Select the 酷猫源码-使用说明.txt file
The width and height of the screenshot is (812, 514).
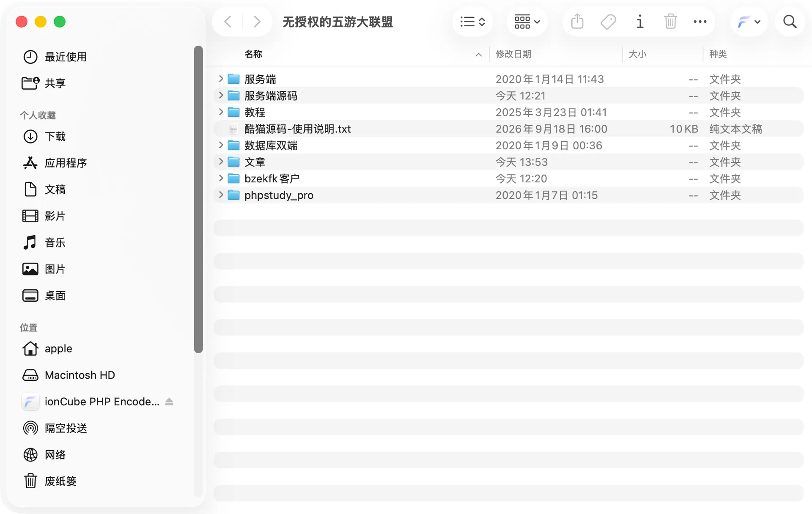click(x=508, y=129)
